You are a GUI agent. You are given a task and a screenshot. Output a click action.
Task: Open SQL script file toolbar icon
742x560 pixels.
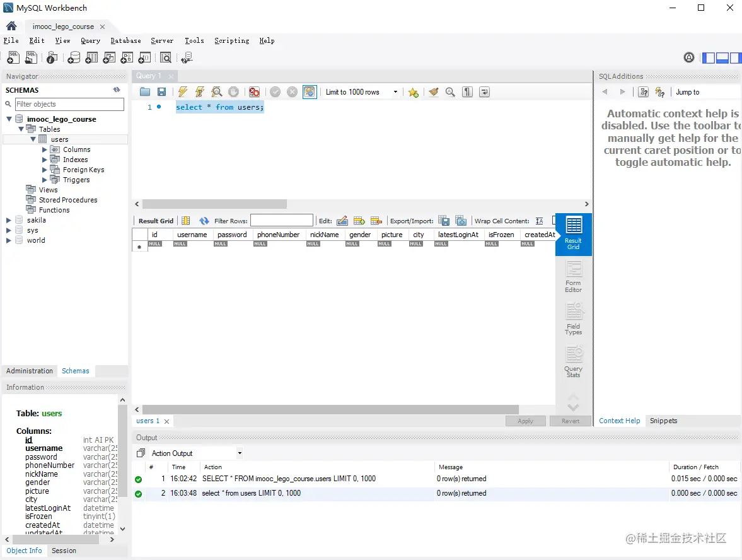[x=31, y=58]
